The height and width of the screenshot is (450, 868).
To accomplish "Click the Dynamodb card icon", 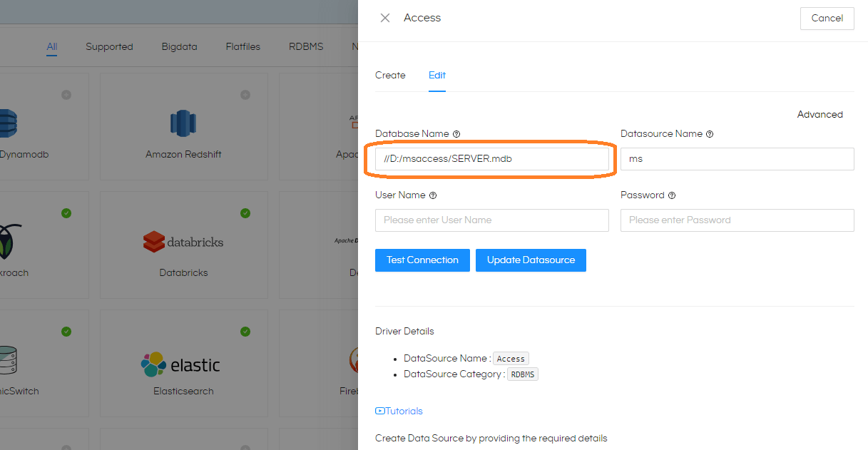I will [x=7, y=123].
